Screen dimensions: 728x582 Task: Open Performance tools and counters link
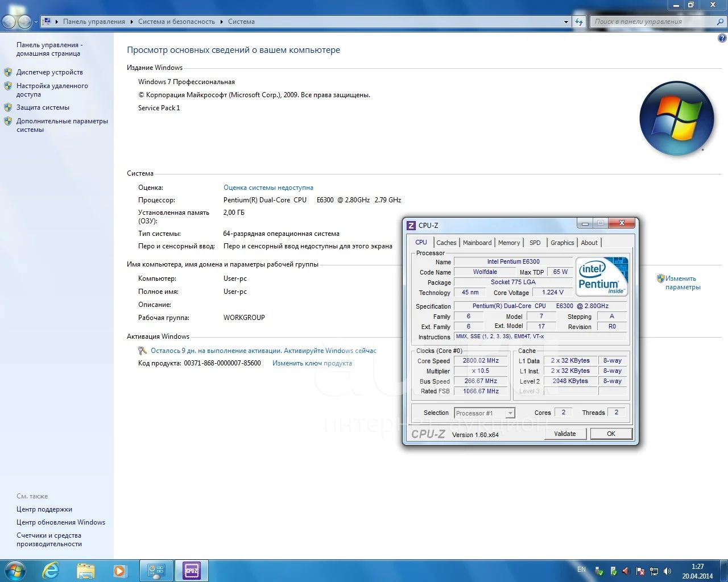pyautogui.click(x=49, y=539)
